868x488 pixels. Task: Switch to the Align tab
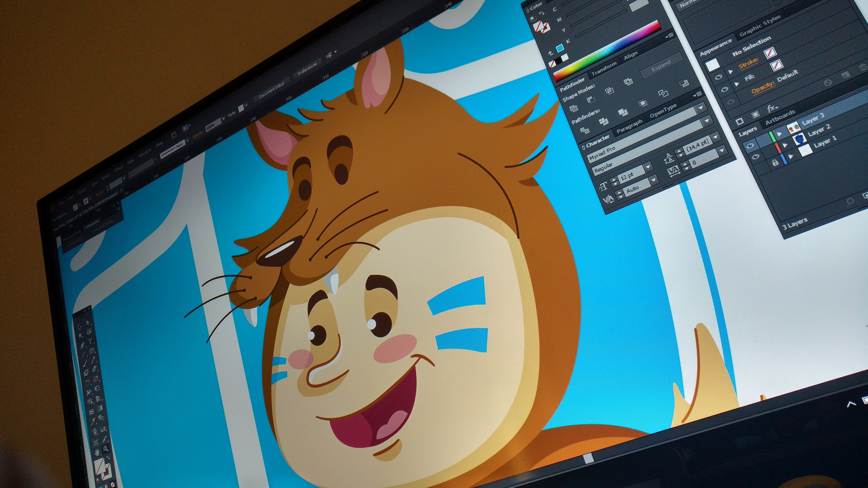click(x=632, y=56)
